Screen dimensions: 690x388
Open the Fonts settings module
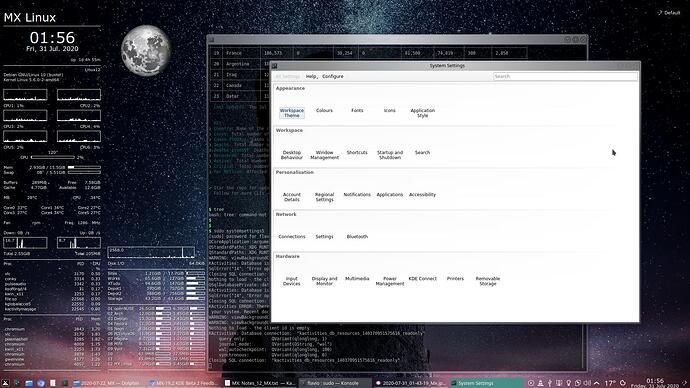coord(357,110)
